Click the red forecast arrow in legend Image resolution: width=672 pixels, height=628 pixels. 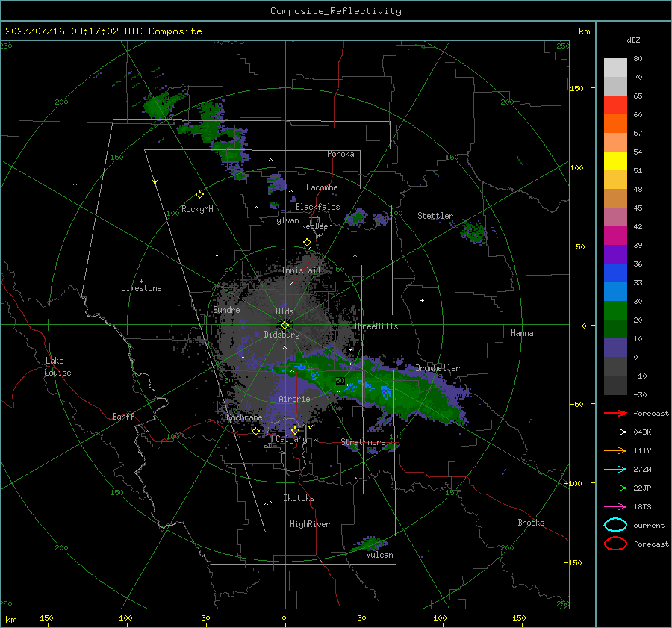(x=615, y=413)
